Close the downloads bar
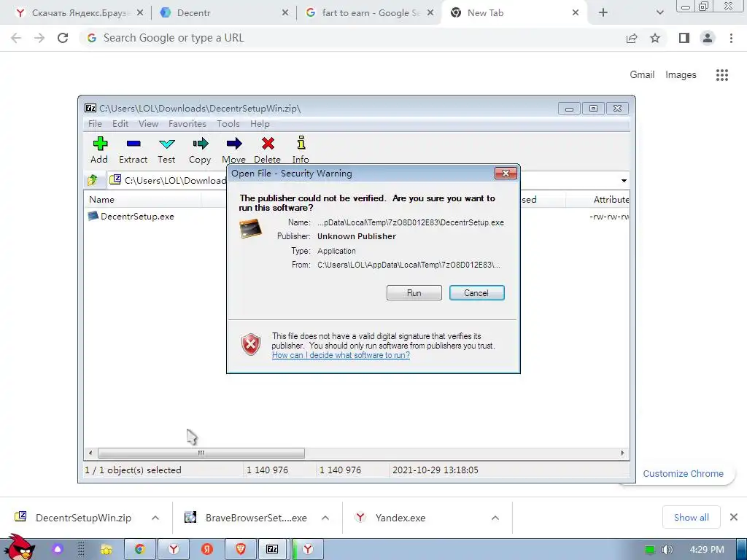This screenshot has width=747, height=560. (734, 517)
